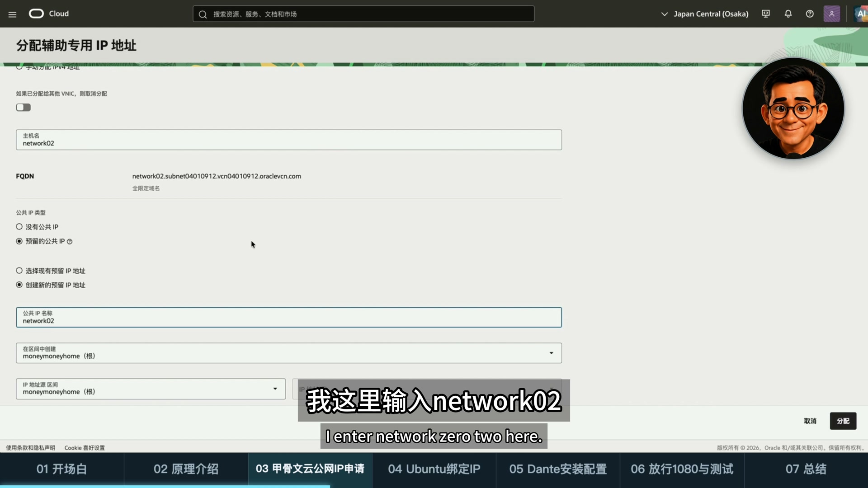Viewport: 868px width, 488px height.
Task: Choose 创建新的预留 IP 地址 radio option
Action: click(x=19, y=285)
